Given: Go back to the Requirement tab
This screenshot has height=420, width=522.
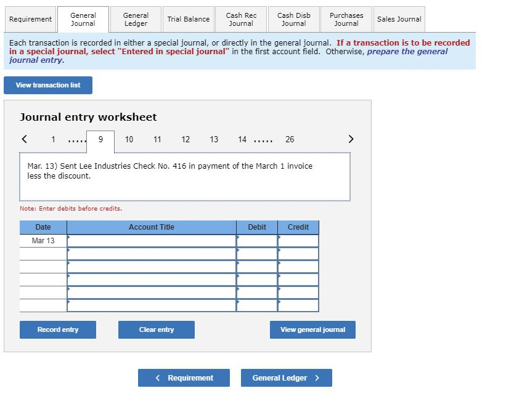Looking at the screenshot, I should click(30, 19).
